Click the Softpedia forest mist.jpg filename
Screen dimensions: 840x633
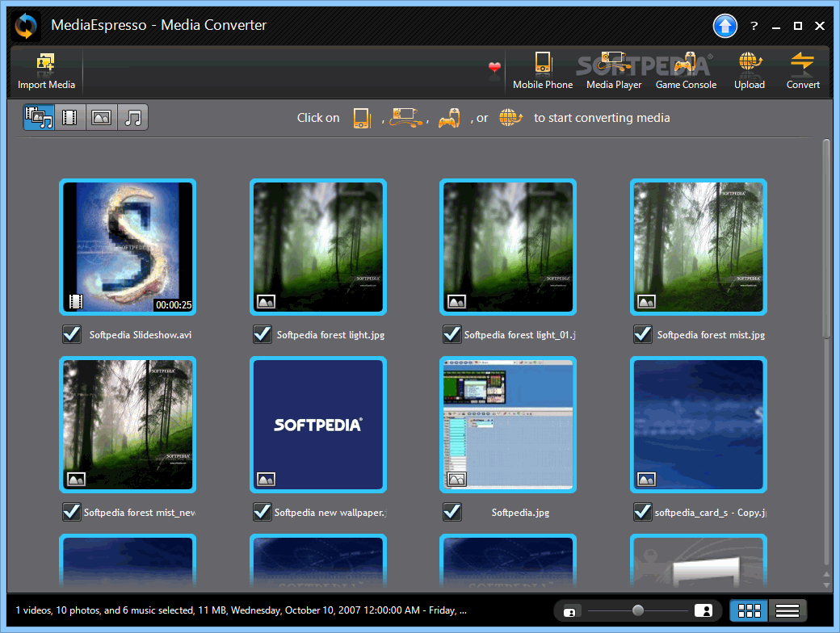[x=711, y=335]
